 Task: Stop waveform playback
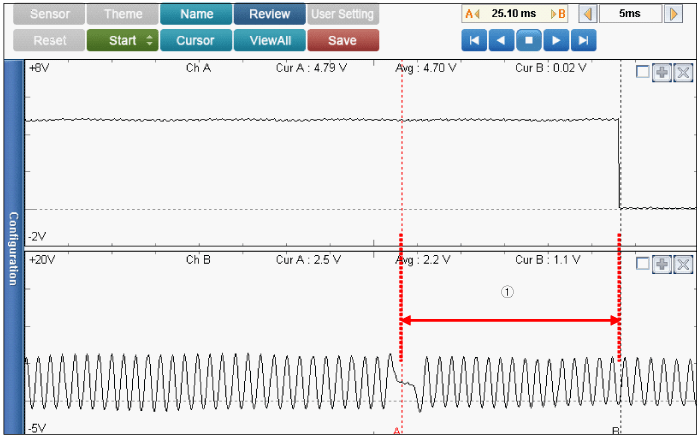pos(529,41)
